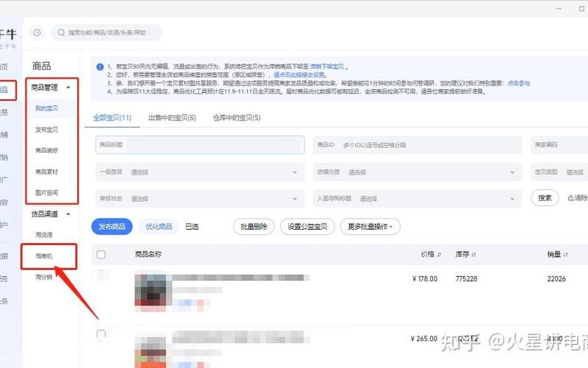
Task: Click the blue 发布商品 button
Action: point(112,227)
